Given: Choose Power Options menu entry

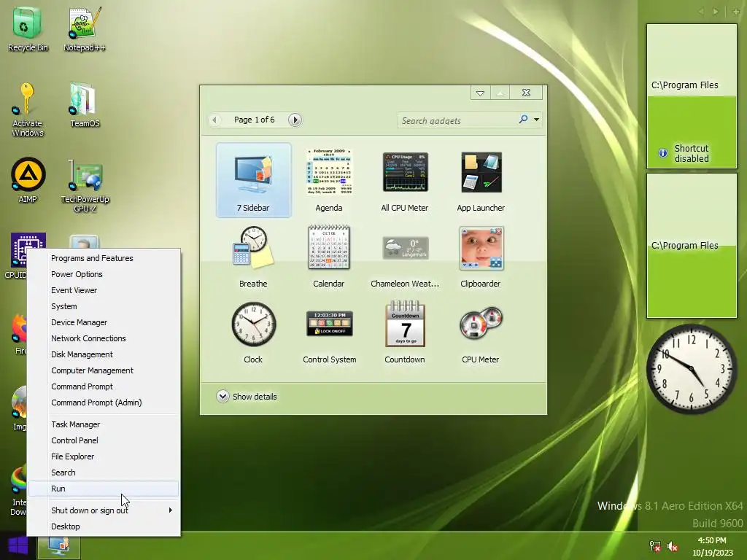Looking at the screenshot, I should point(104,274).
